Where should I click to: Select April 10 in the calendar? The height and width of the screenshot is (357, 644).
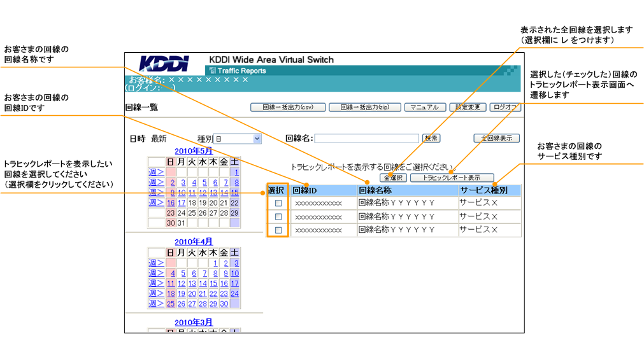(235, 273)
